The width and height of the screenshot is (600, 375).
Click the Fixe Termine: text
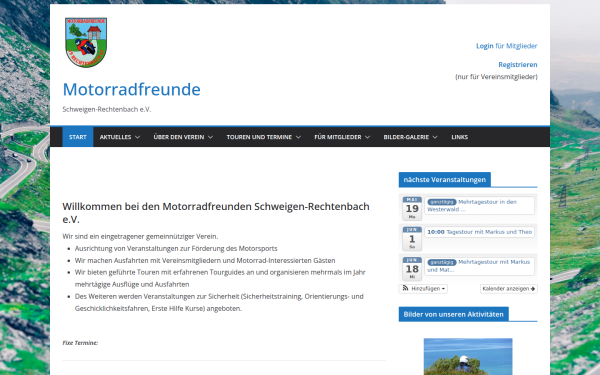pyautogui.click(x=80, y=343)
